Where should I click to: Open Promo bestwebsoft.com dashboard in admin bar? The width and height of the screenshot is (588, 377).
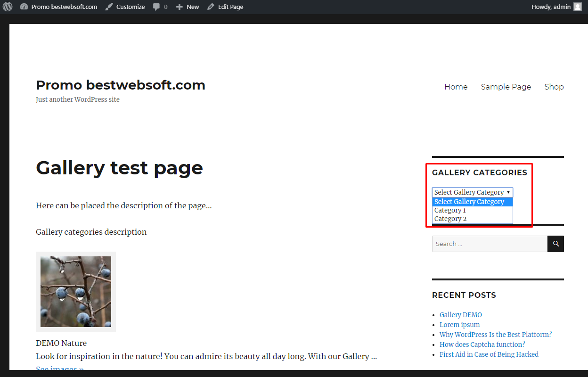click(x=59, y=7)
